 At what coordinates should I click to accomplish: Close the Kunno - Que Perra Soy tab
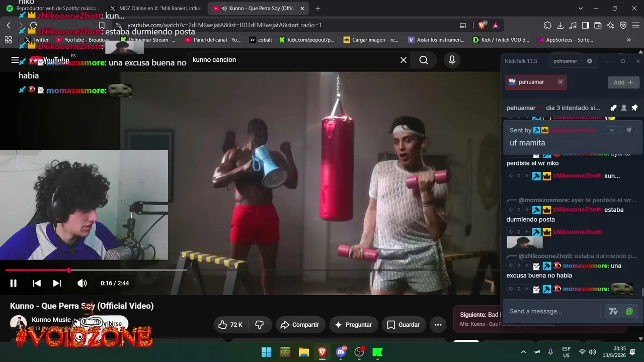(x=302, y=9)
